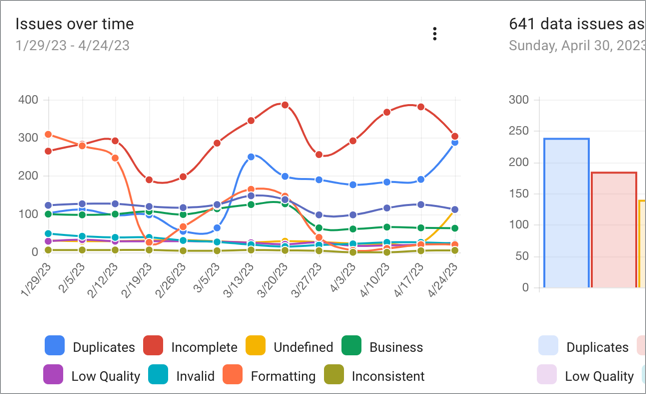The width and height of the screenshot is (646, 394).
Task: Click the purple Low Quality legend swatch in the line chart
Action: [x=53, y=374]
